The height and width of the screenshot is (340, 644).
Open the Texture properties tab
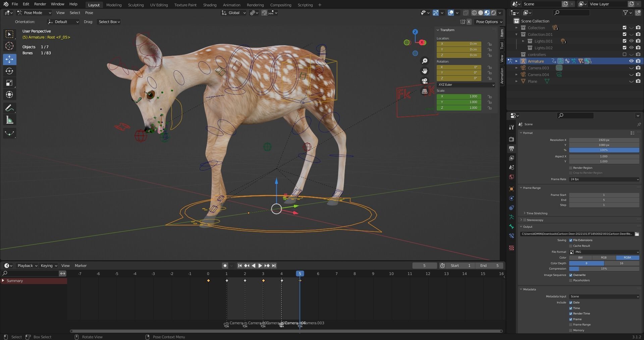pos(512,248)
